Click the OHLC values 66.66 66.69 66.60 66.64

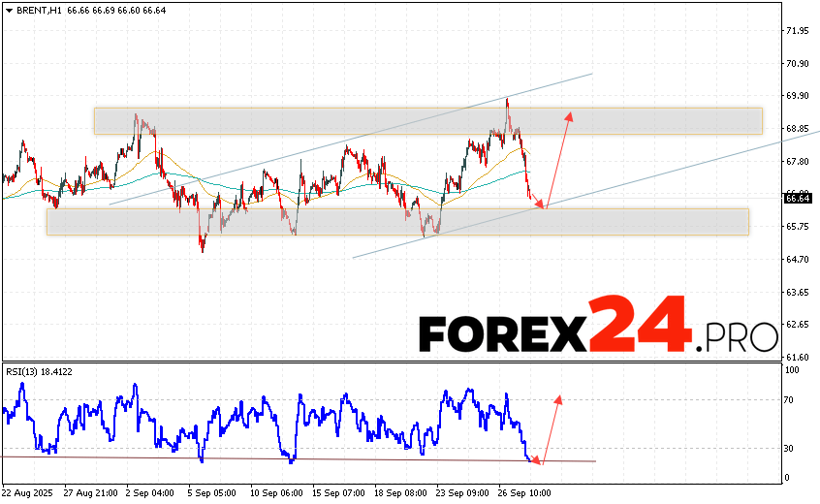click(116, 9)
